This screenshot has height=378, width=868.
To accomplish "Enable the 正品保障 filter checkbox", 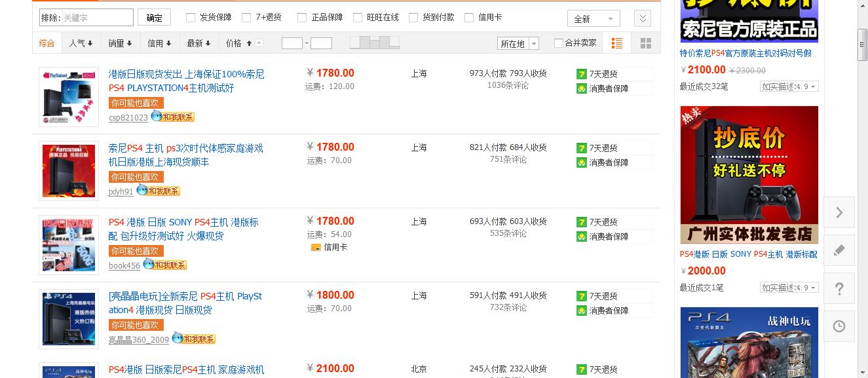I will [302, 18].
